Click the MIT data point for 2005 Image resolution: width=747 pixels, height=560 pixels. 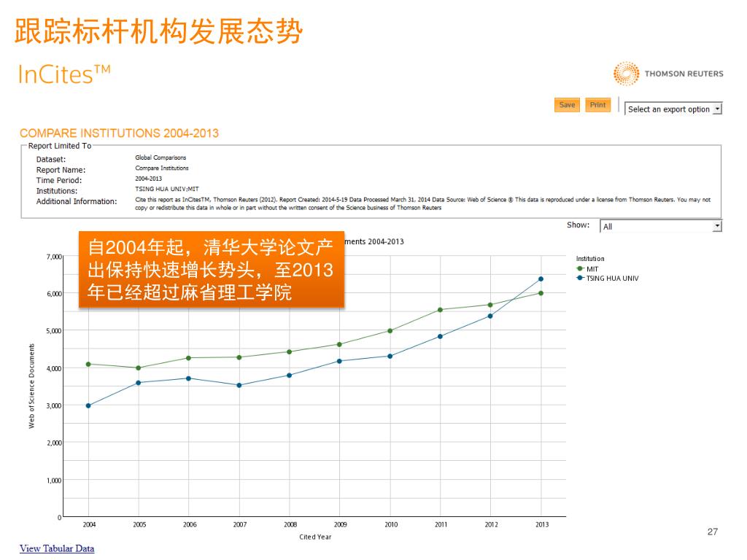click(x=138, y=367)
